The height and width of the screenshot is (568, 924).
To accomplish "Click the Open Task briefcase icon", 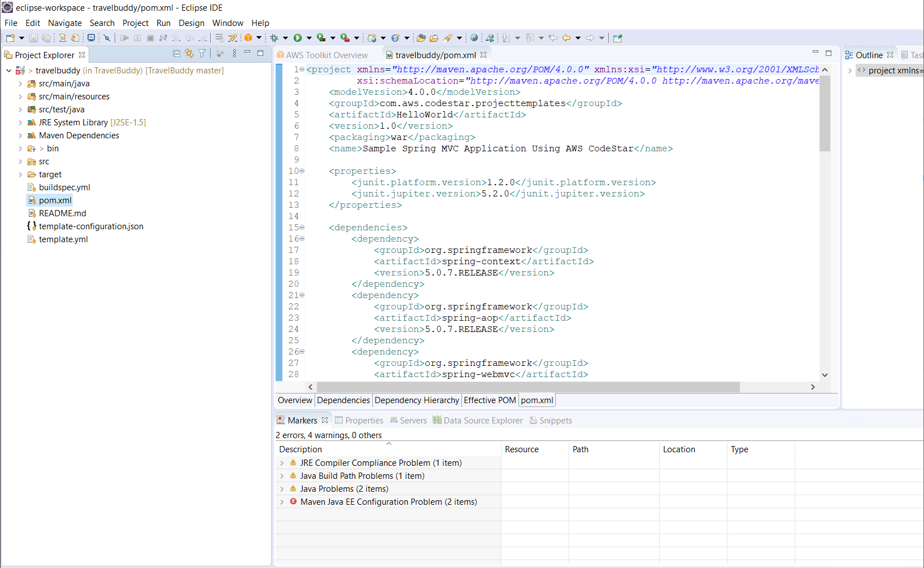I will pyautogui.click(x=434, y=38).
